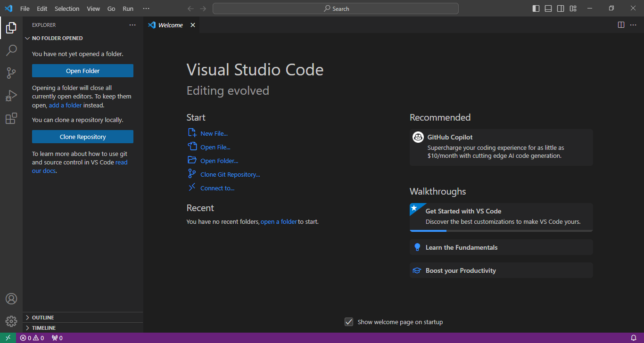The height and width of the screenshot is (343, 644).
Task: Follow the 'read our docs' link
Action: pyautogui.click(x=80, y=166)
